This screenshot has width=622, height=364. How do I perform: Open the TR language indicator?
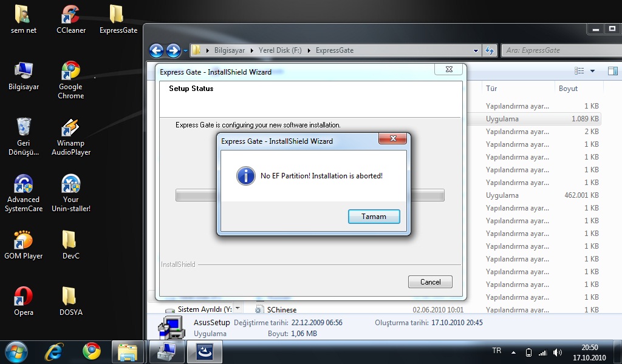point(496,351)
